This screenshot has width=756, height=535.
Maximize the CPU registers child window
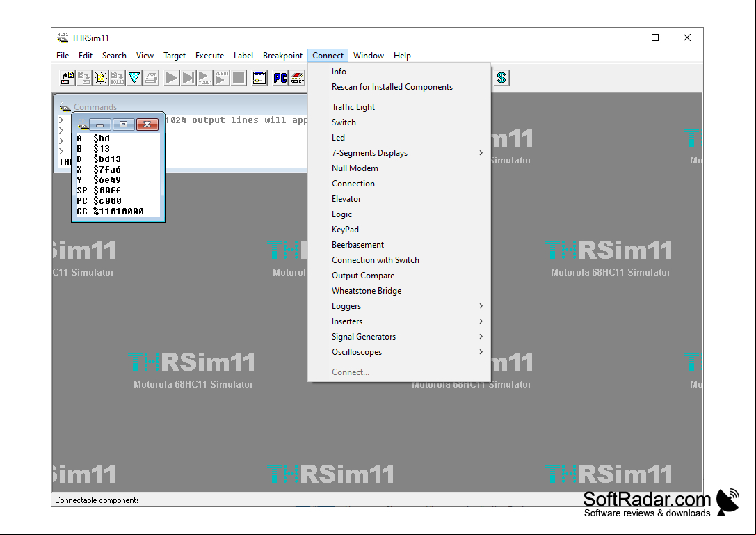123,125
